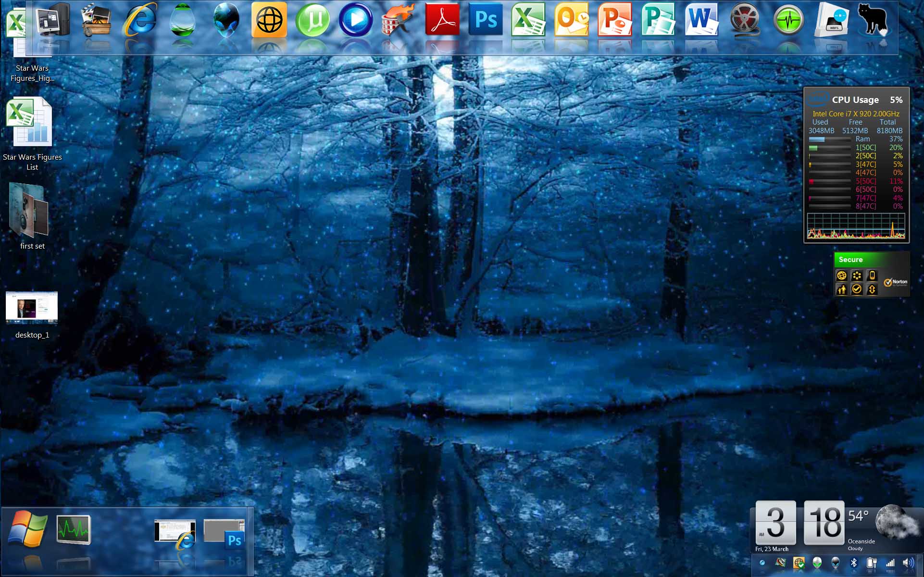The image size is (924, 577).
Task: Open Microsoft Word dock icon
Action: point(701,20)
